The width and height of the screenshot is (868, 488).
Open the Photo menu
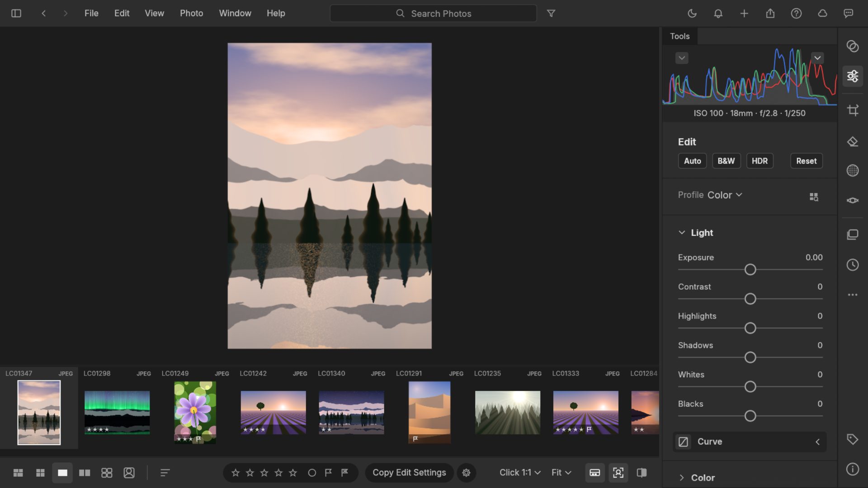coord(192,14)
